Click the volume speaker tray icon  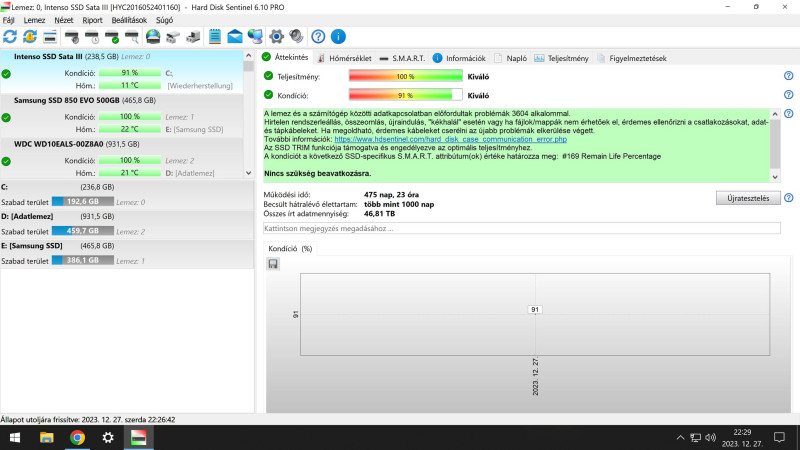[710, 438]
